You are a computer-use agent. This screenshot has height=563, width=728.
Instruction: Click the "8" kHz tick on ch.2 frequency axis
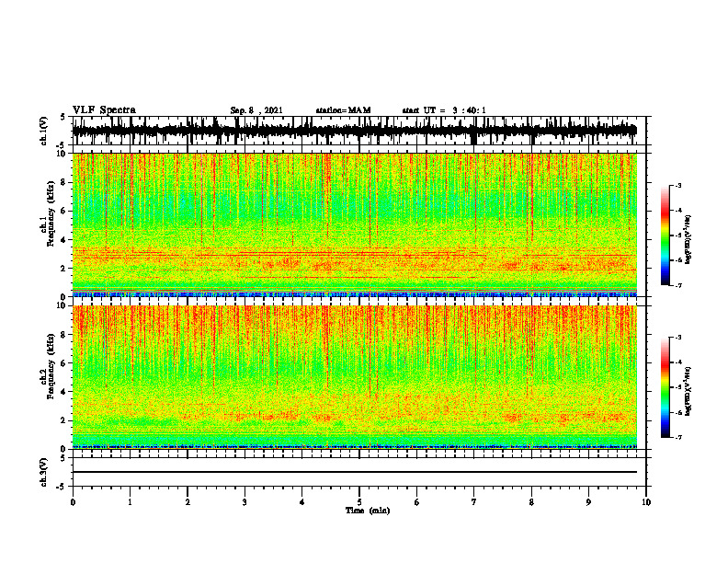pyautogui.click(x=64, y=335)
